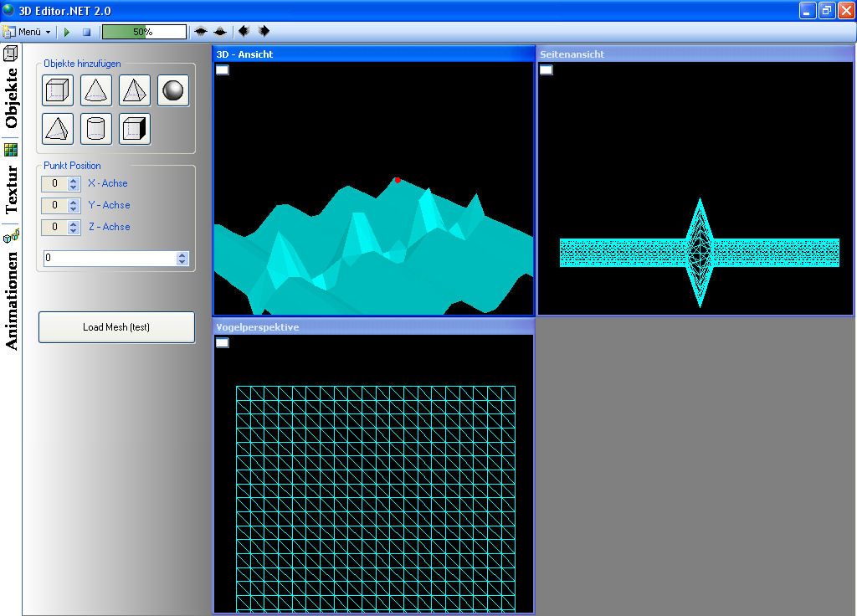
Task: Click the Load Mesh (test) button
Action: pyautogui.click(x=116, y=327)
